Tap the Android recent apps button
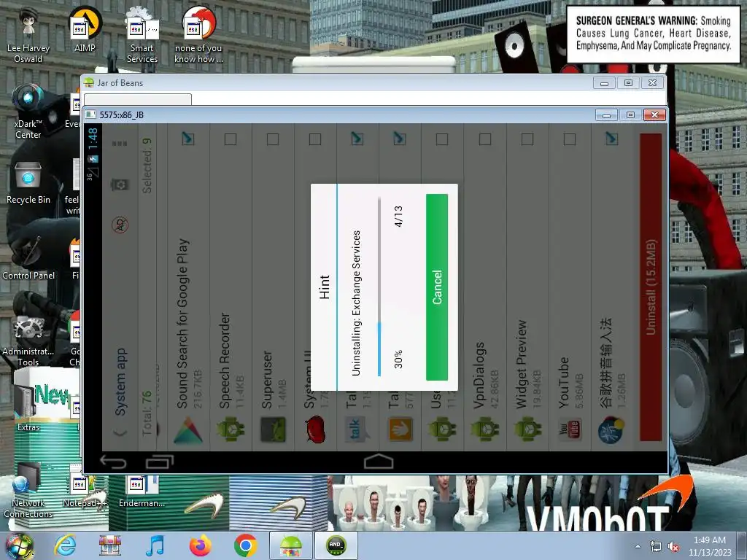This screenshot has height=560, width=747. coord(160,462)
